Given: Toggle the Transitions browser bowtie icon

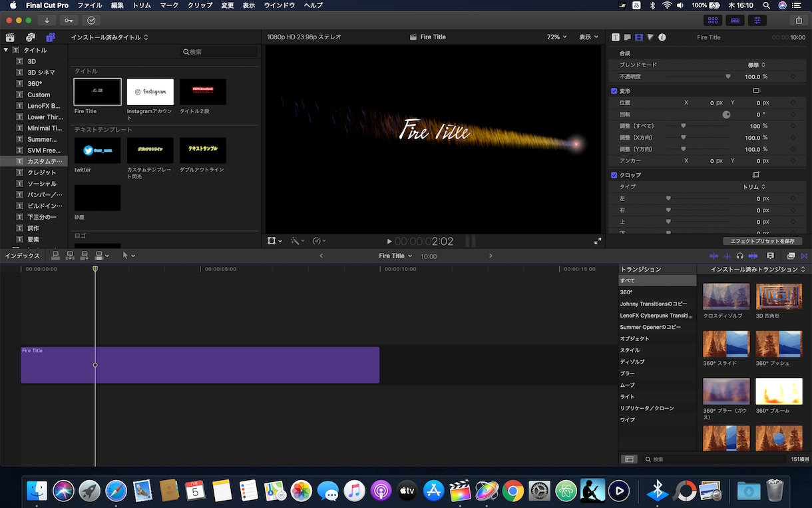Looking at the screenshot, I should pos(803,256).
